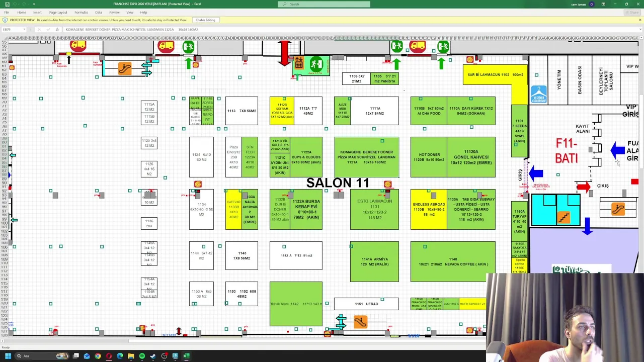
Task: Select yellow cell SAR Bİ LAHMACUN 1102
Action: 495,74
